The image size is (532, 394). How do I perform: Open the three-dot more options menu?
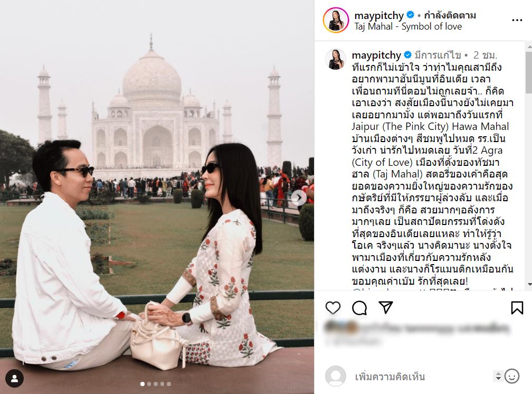pyautogui.click(x=517, y=21)
